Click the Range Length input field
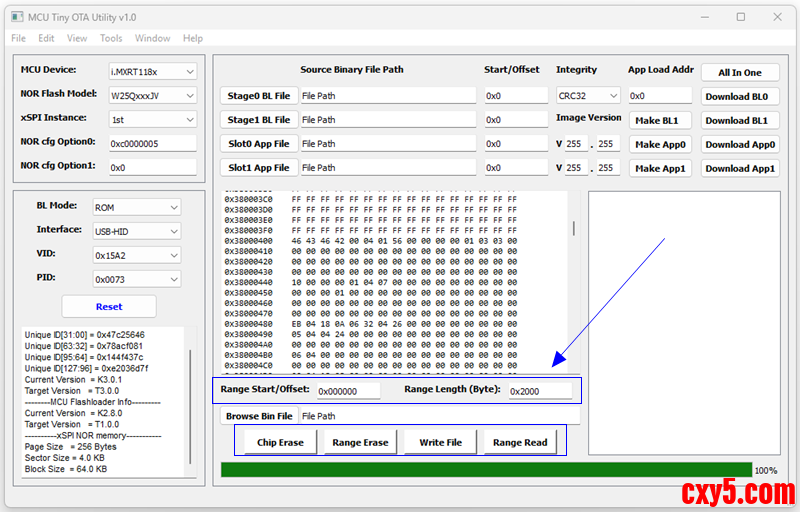This screenshot has width=800, height=512. pyautogui.click(x=540, y=391)
